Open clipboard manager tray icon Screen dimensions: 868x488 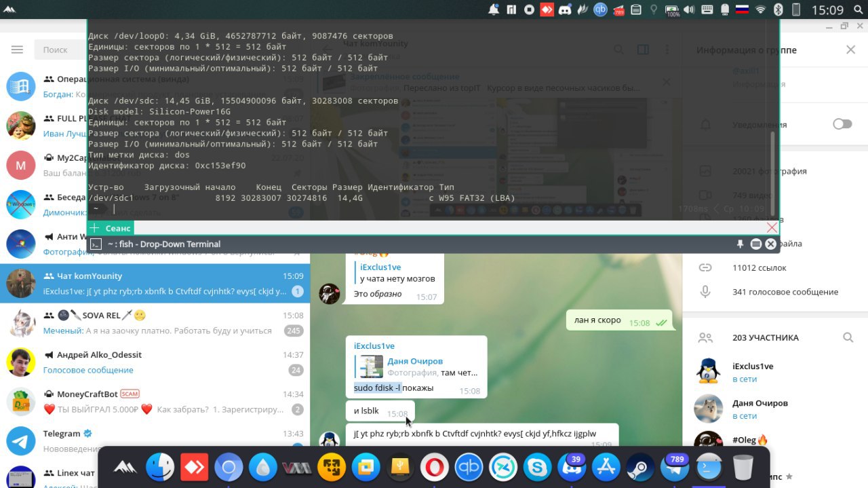636,10
